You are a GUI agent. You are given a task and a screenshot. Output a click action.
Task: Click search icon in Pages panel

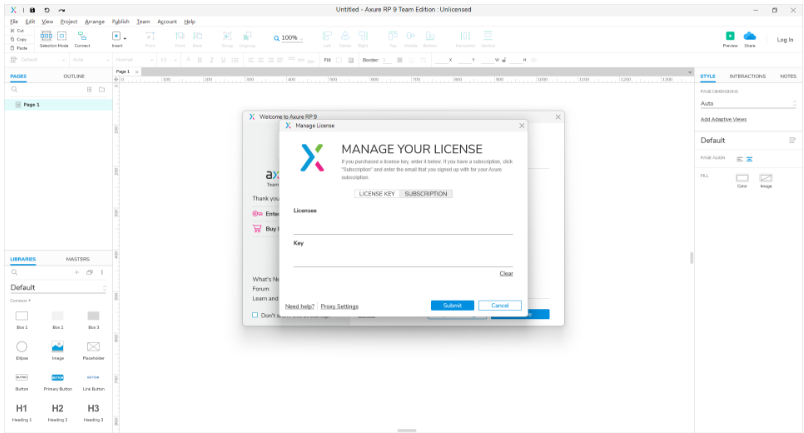14,89
